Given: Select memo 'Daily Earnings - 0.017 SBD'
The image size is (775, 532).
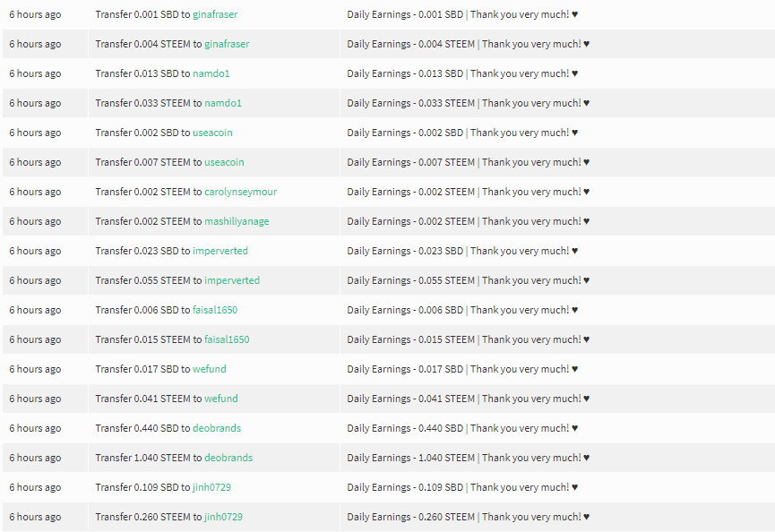Looking at the screenshot, I should click(405, 370).
